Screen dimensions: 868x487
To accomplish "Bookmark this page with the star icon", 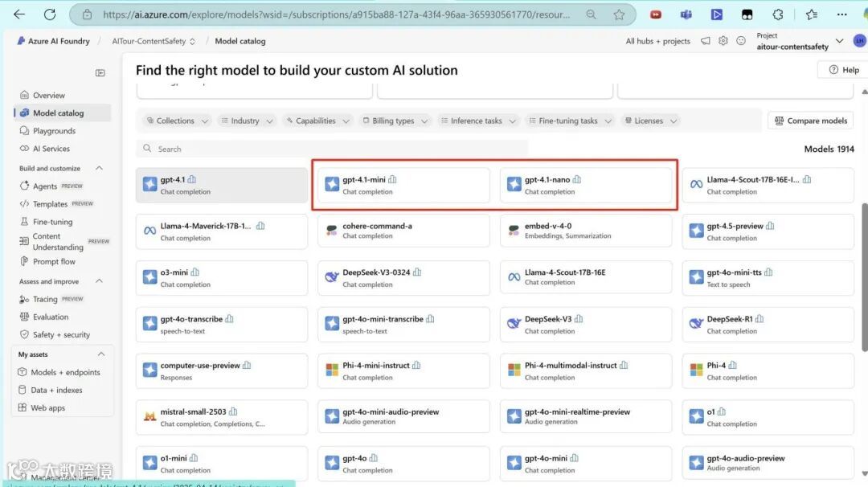I will coord(619,15).
